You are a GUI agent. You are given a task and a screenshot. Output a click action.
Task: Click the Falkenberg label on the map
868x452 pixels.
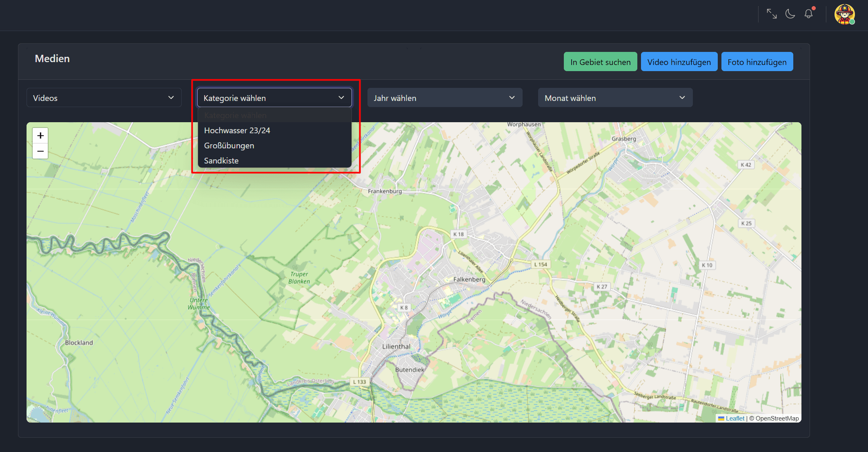469,280
